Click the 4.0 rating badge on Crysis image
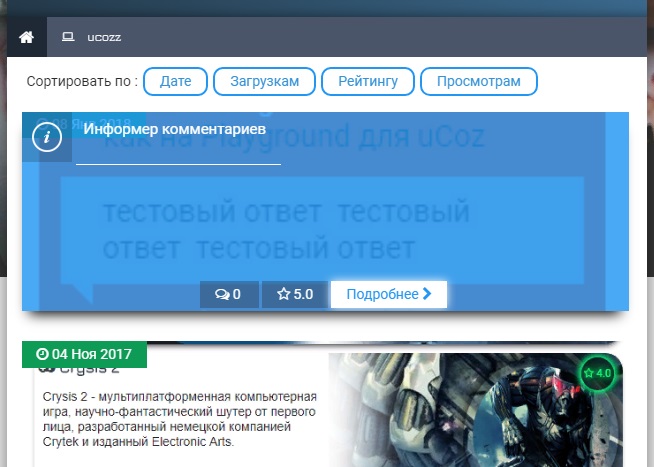654x467 pixels. tap(597, 373)
